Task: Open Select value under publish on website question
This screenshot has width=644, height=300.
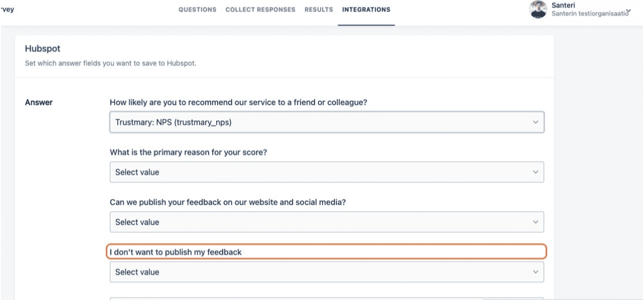Action: [321, 222]
